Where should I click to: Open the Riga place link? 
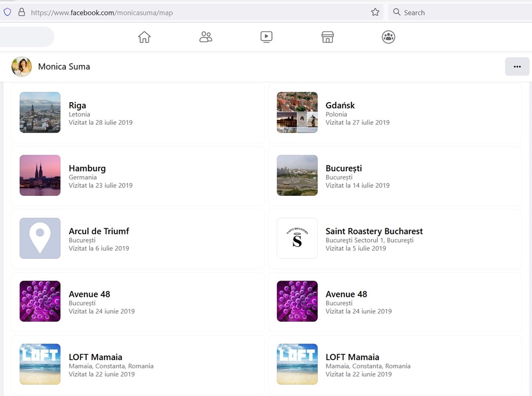pyautogui.click(x=77, y=105)
